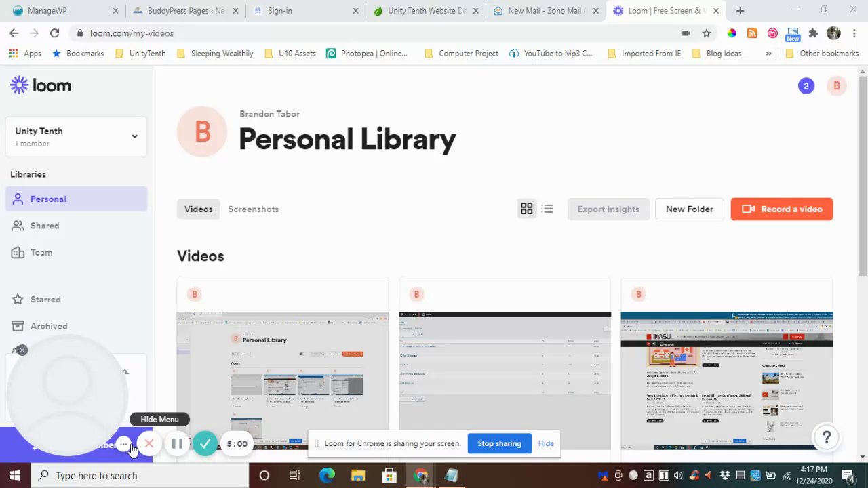Image resolution: width=868 pixels, height=488 pixels.
Task: Open the Extensions puzzle menu
Action: coord(813,33)
